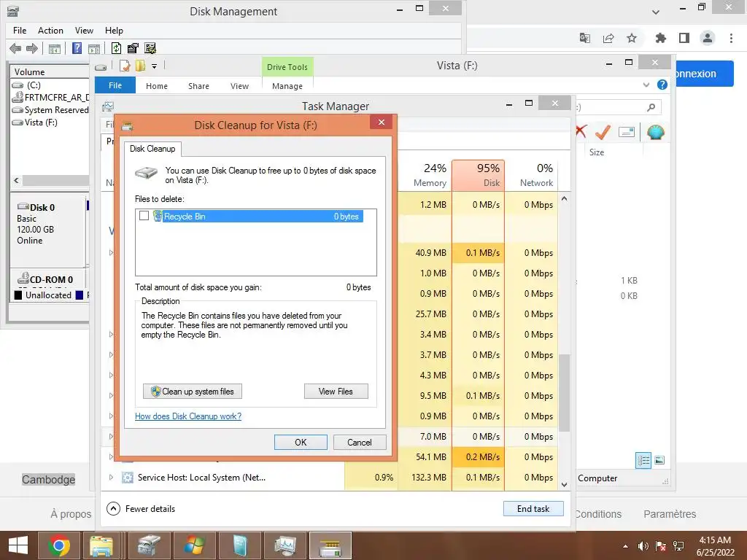Screen dimensions: 747x560
Task: Click the shell globe icon in Explorer toolbar
Action: click(656, 132)
